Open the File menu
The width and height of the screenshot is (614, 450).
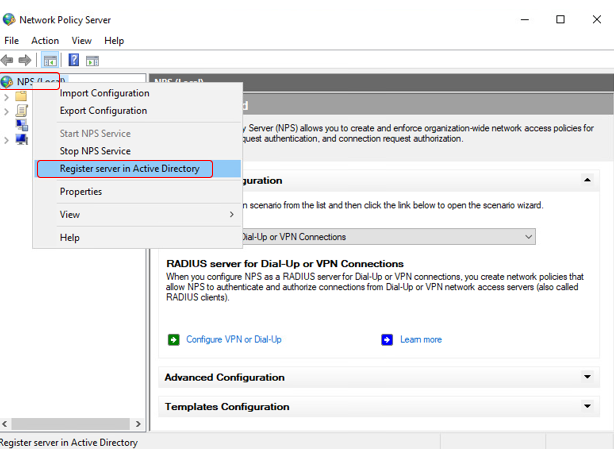pyautogui.click(x=11, y=41)
